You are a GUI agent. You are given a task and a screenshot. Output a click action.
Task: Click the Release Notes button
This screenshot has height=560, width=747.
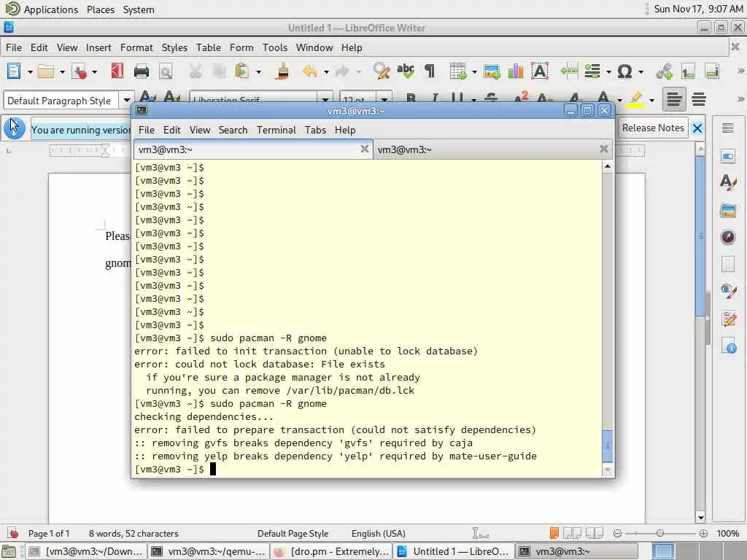pyautogui.click(x=653, y=128)
